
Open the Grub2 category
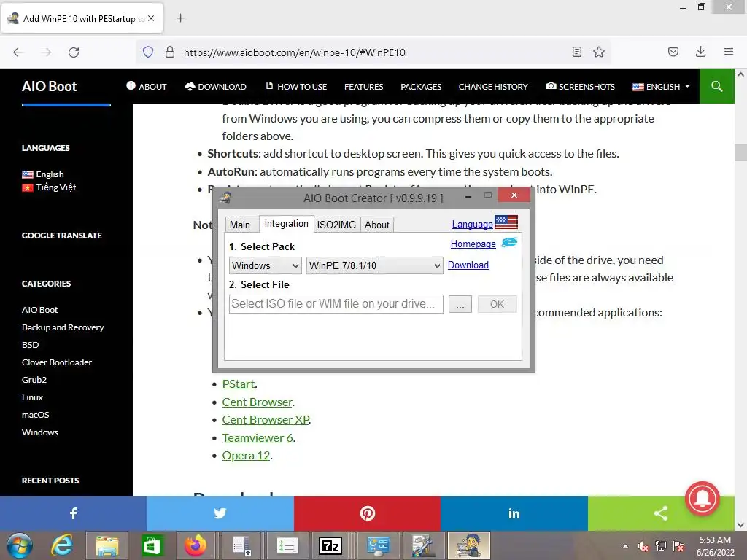point(34,380)
